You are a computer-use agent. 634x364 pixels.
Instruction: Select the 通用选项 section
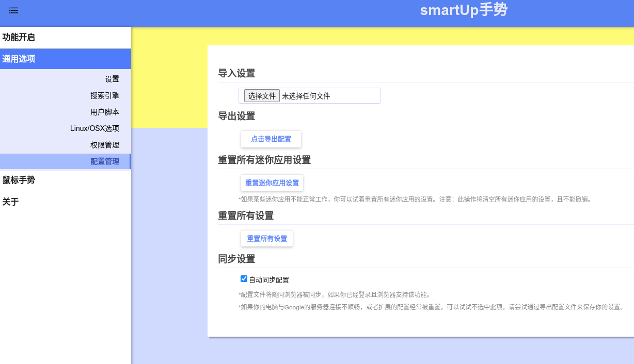point(66,59)
